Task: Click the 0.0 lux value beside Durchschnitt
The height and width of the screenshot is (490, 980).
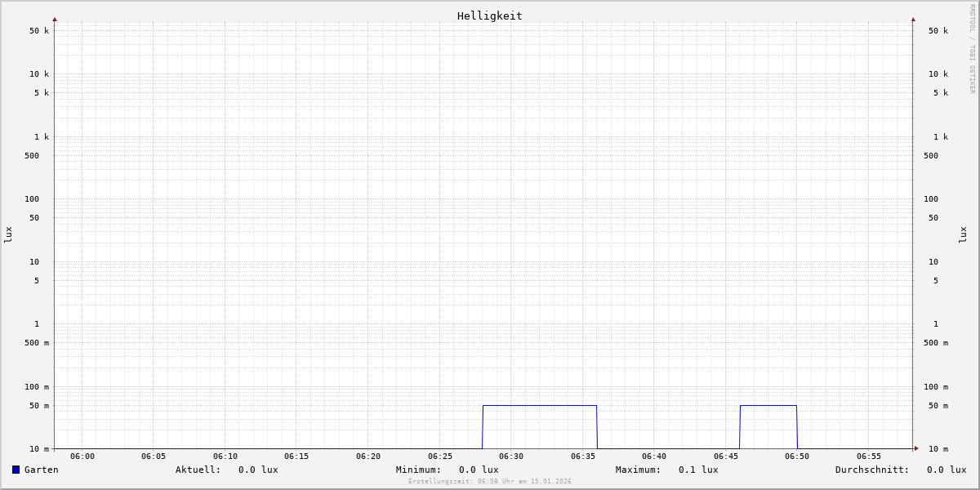Action: click(x=947, y=470)
